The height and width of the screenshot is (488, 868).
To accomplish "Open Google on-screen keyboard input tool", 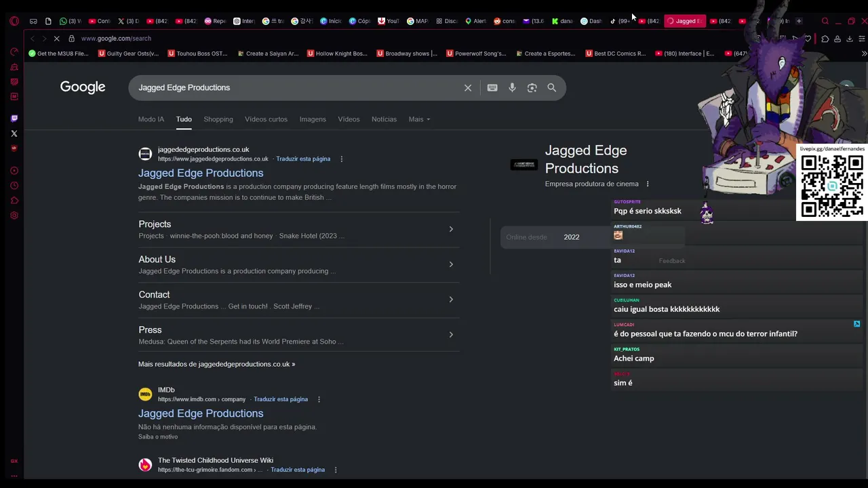I will (492, 87).
